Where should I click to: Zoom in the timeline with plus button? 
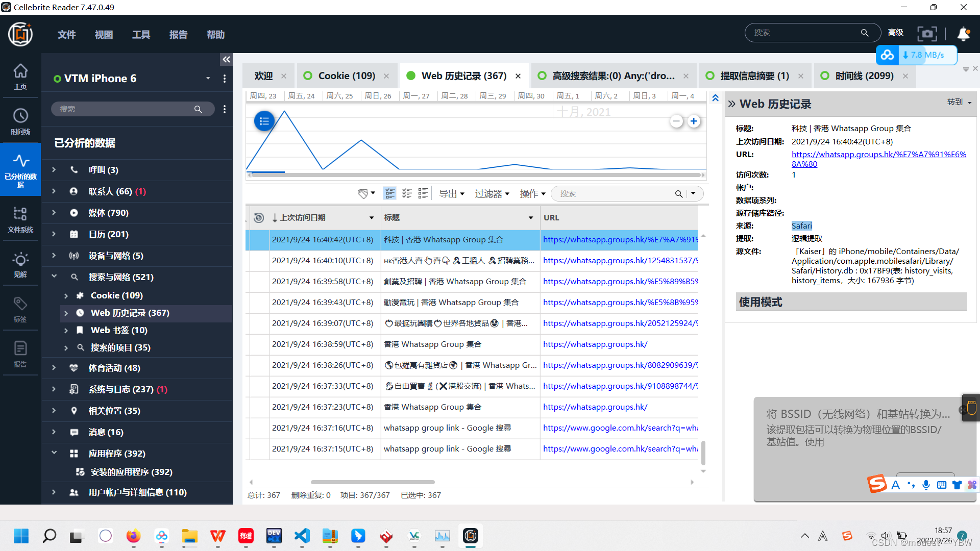pyautogui.click(x=694, y=121)
